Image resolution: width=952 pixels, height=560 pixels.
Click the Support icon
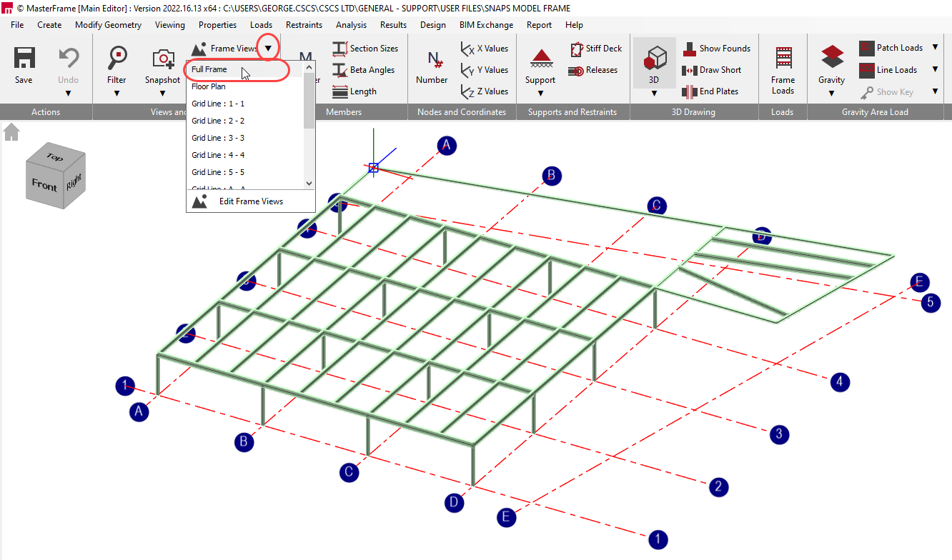pyautogui.click(x=540, y=59)
